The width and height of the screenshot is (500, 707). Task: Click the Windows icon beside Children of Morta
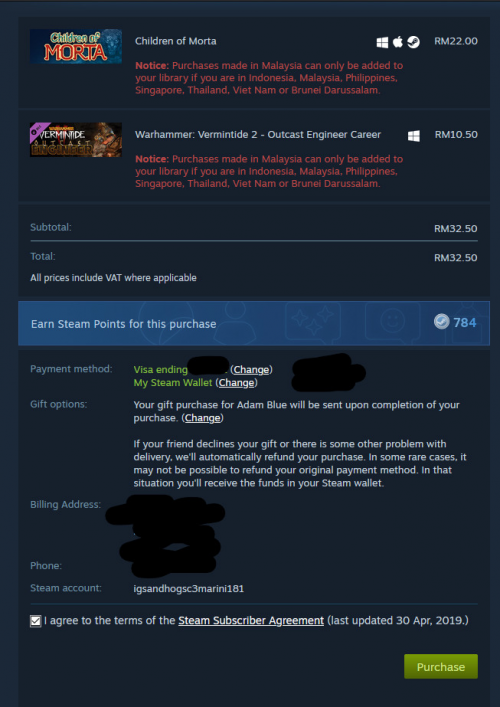[382, 42]
